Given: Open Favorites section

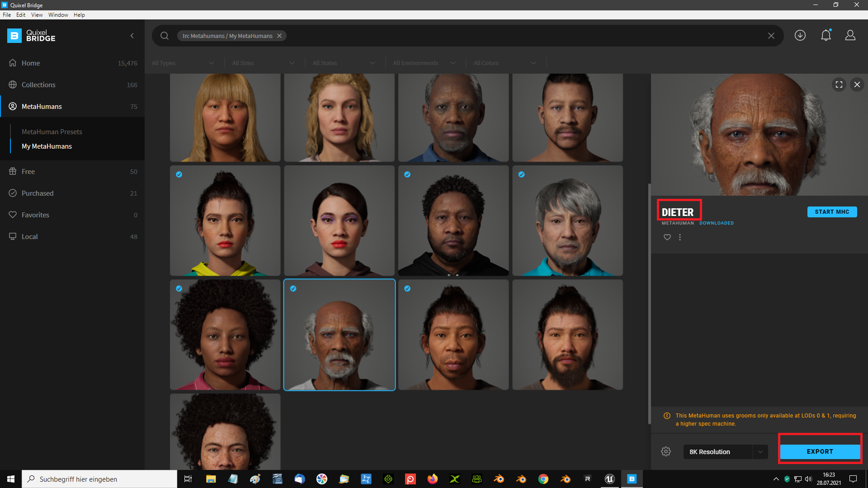Looking at the screenshot, I should [x=72, y=215].
